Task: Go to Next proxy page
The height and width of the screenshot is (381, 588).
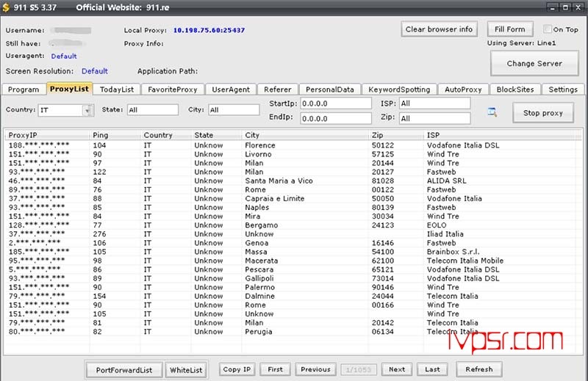Action: 397,369
